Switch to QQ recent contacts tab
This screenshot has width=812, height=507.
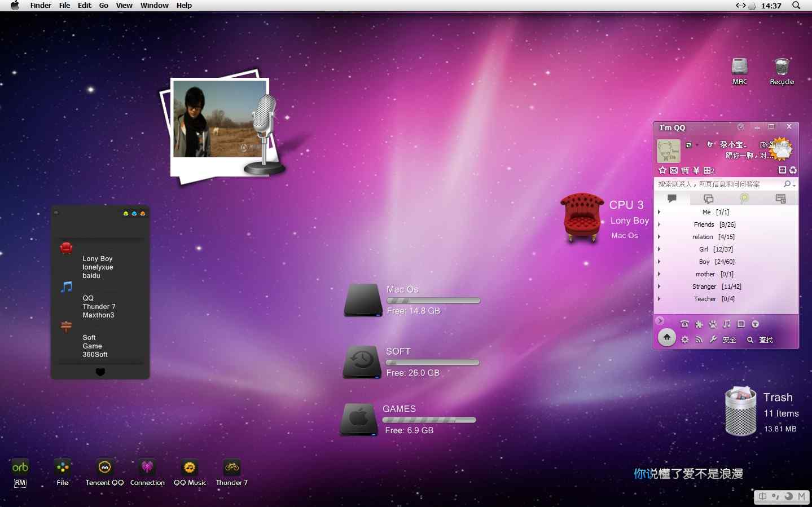(780, 199)
